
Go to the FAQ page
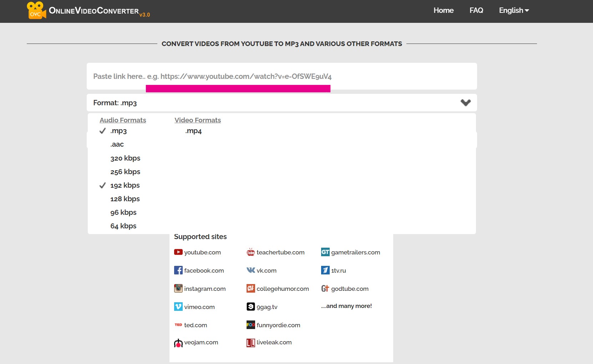476,10
